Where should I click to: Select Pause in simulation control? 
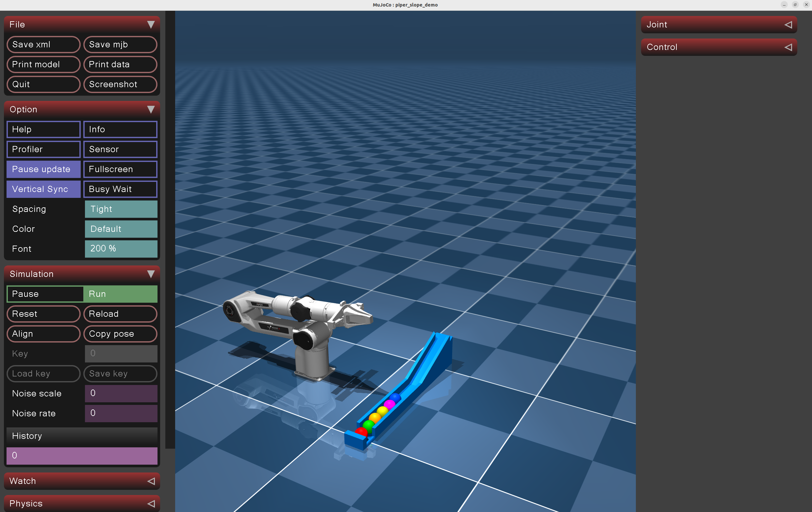[x=45, y=294]
